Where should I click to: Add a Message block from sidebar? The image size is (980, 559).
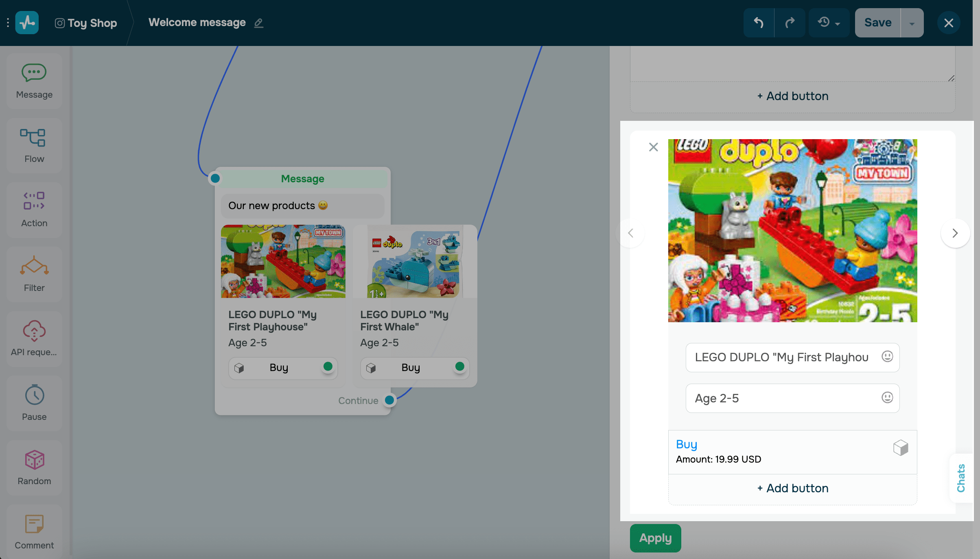pyautogui.click(x=34, y=81)
